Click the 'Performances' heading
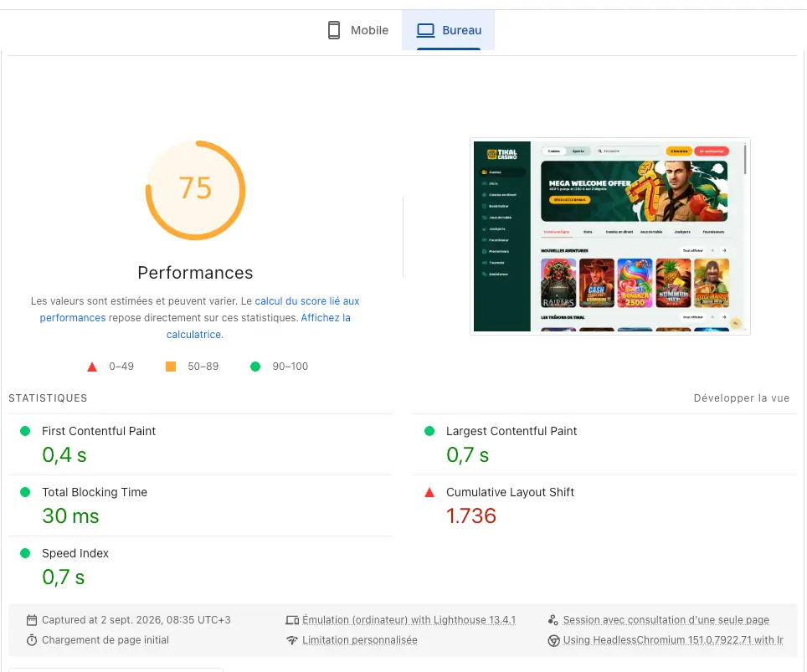 [196, 273]
